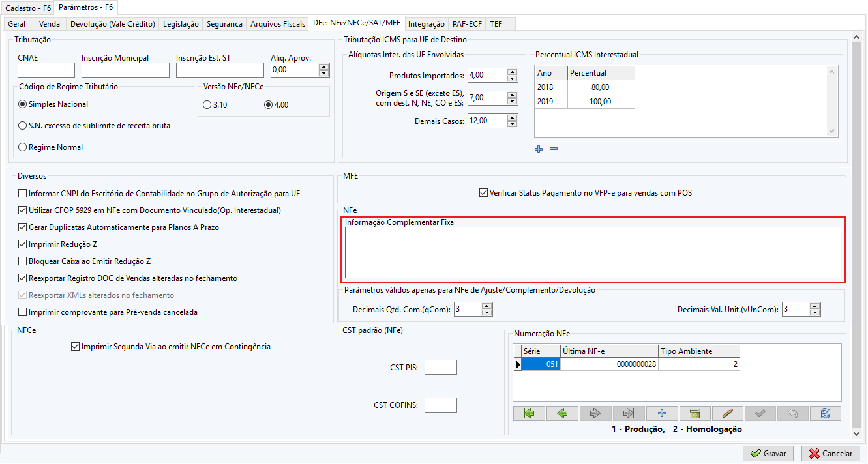The image size is (868, 464).
Task: Add row to Percentual ICMS Interestadual
Action: 539,149
